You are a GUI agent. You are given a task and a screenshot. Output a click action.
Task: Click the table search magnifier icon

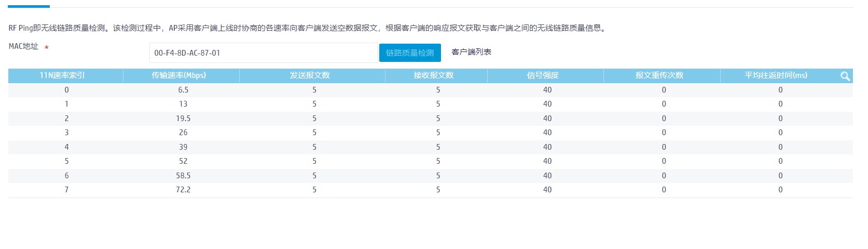tap(845, 76)
